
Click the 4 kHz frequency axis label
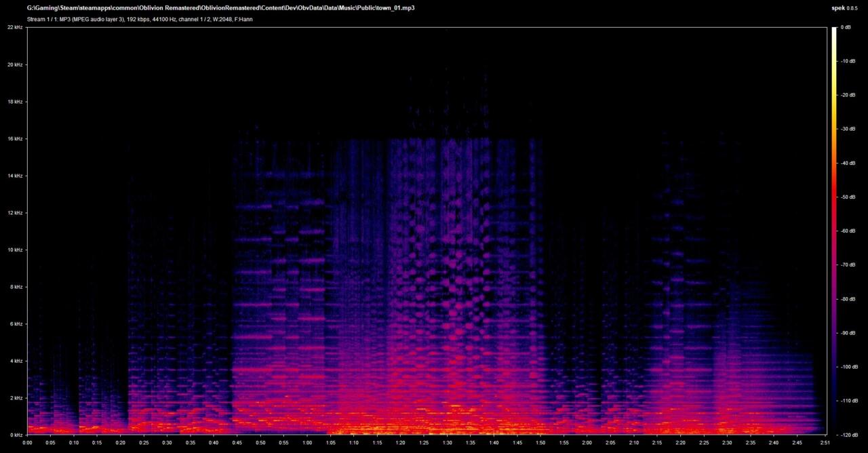16,361
